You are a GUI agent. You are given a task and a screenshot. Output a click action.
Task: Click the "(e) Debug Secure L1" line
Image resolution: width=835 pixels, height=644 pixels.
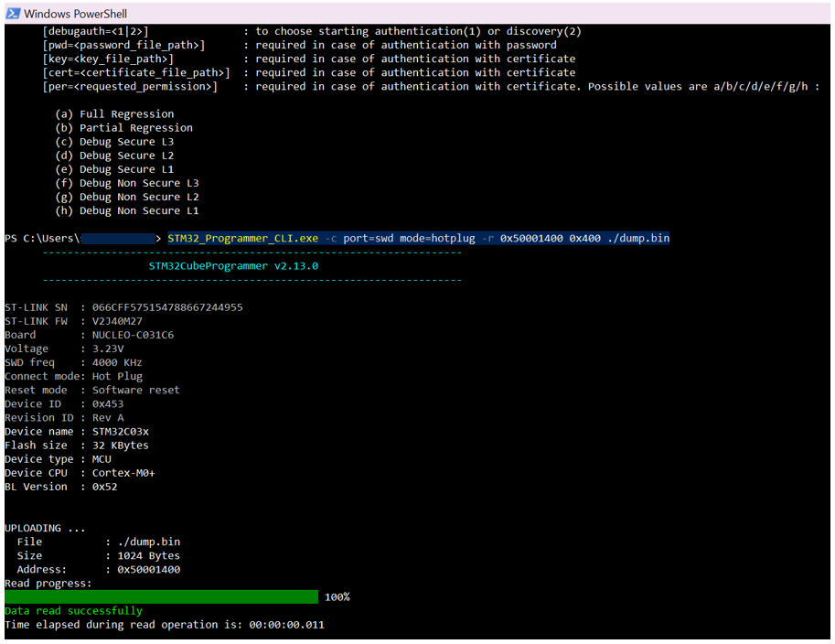pyautogui.click(x=114, y=169)
